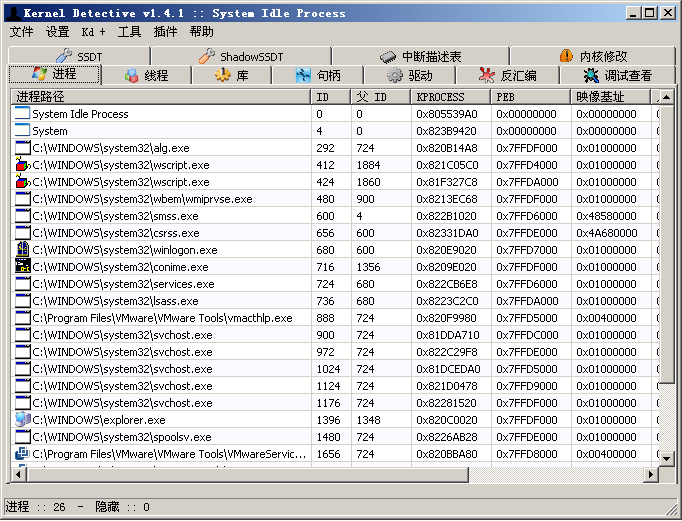Screen dimensions: 682x521
Task: Click the red bug icon on 反汇编 tab
Action: click(487, 75)
